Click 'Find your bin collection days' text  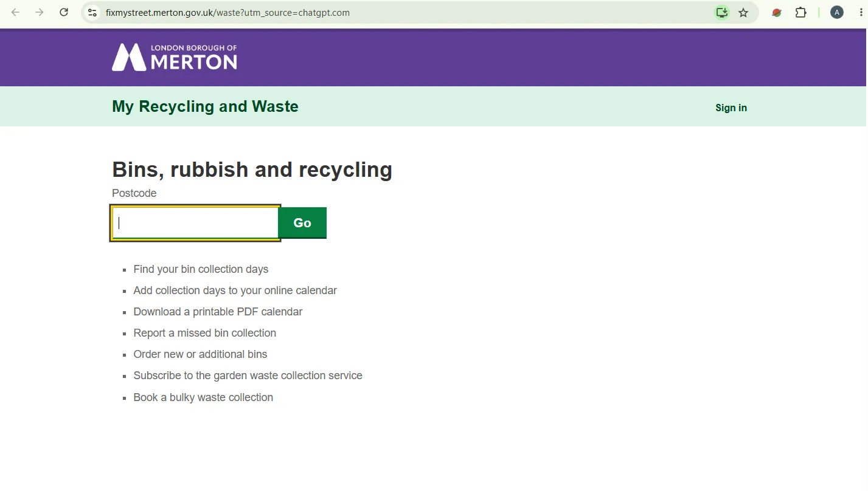[x=201, y=269]
